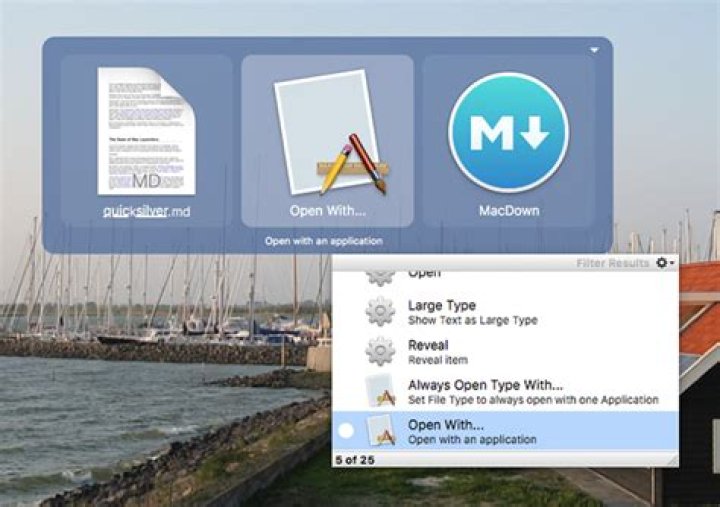Click icon beside Open With... list row

(x=381, y=430)
